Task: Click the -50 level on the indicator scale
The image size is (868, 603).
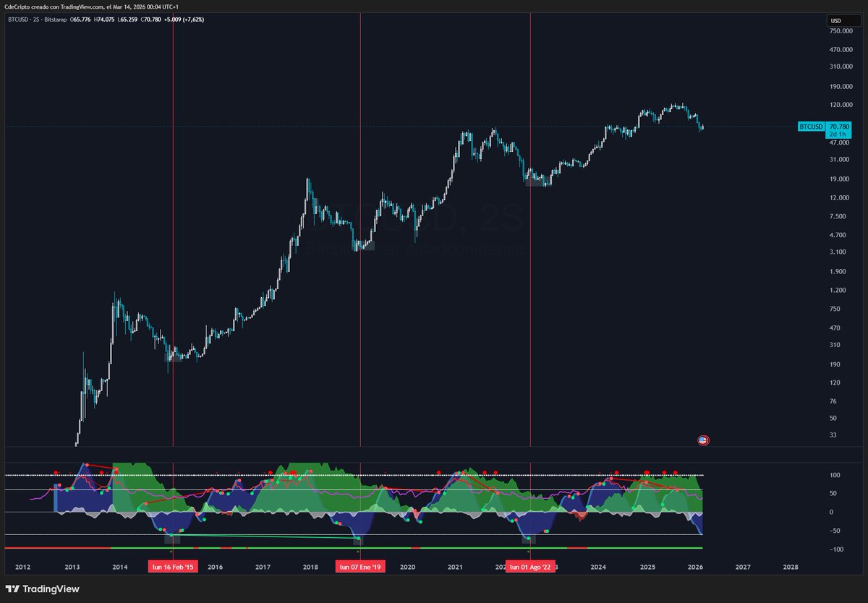Action: 835,531
